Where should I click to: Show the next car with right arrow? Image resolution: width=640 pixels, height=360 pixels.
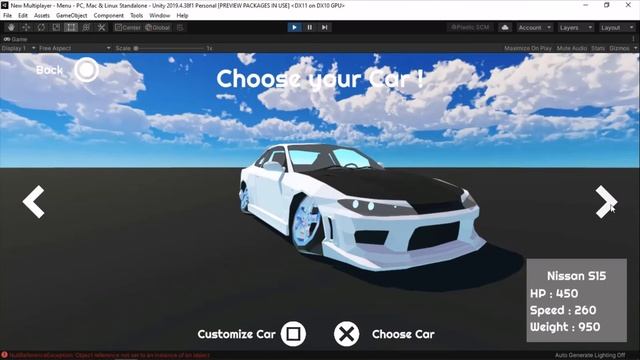pyautogui.click(x=606, y=202)
